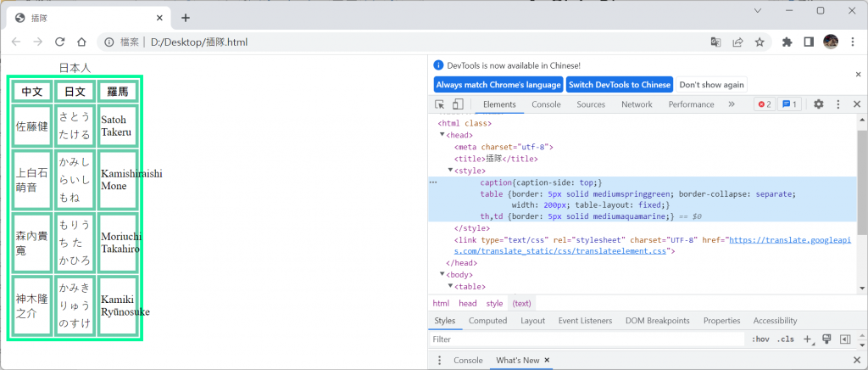Open a new tab with plus button

point(186,18)
